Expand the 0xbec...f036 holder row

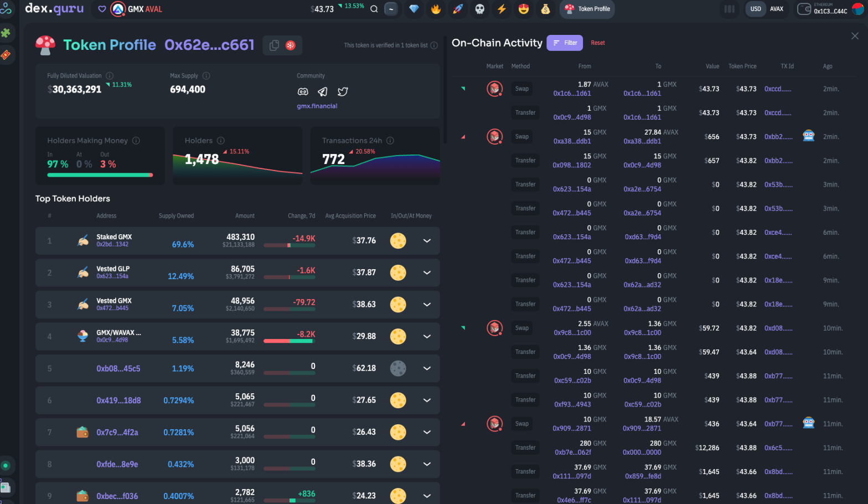point(427,496)
